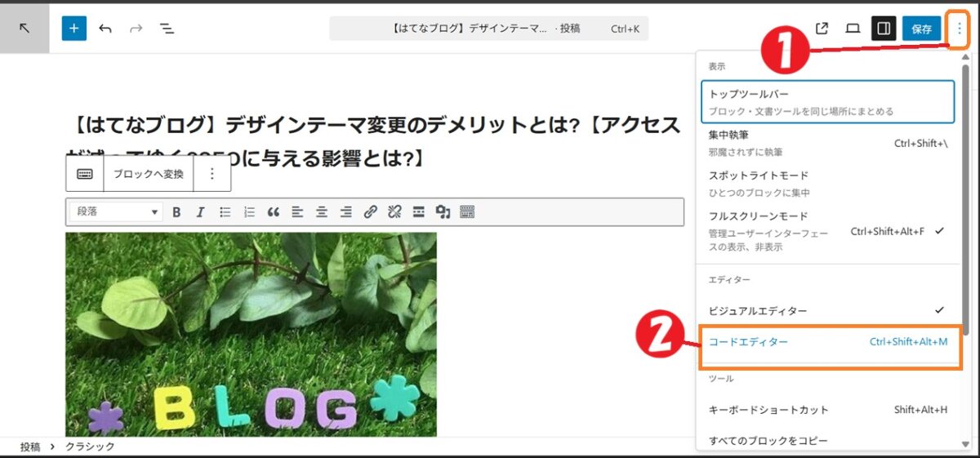Open classic block more options menu

tap(212, 174)
